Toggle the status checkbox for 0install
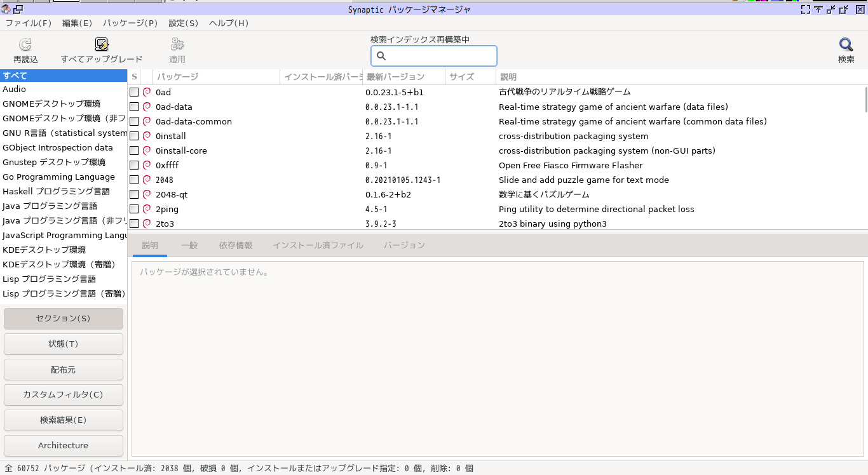The height and width of the screenshot is (475, 868). tap(134, 136)
